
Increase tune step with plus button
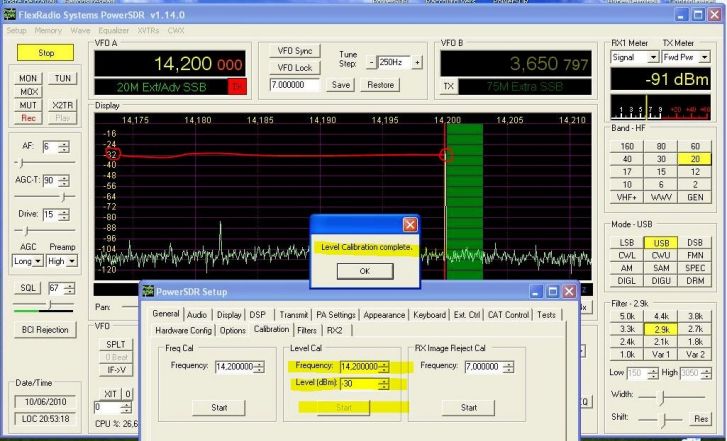click(417, 62)
